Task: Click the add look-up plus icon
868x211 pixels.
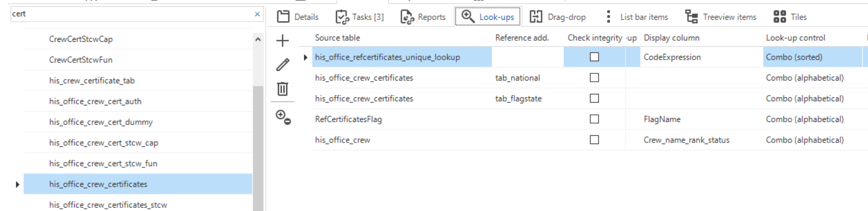Action: click(282, 40)
